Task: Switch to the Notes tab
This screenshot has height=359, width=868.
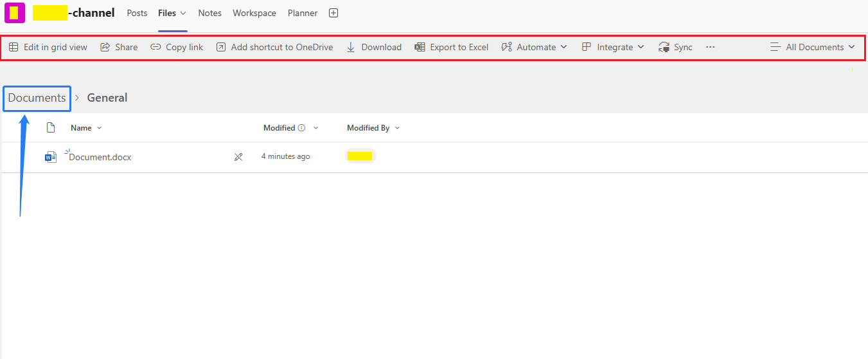Action: point(209,13)
